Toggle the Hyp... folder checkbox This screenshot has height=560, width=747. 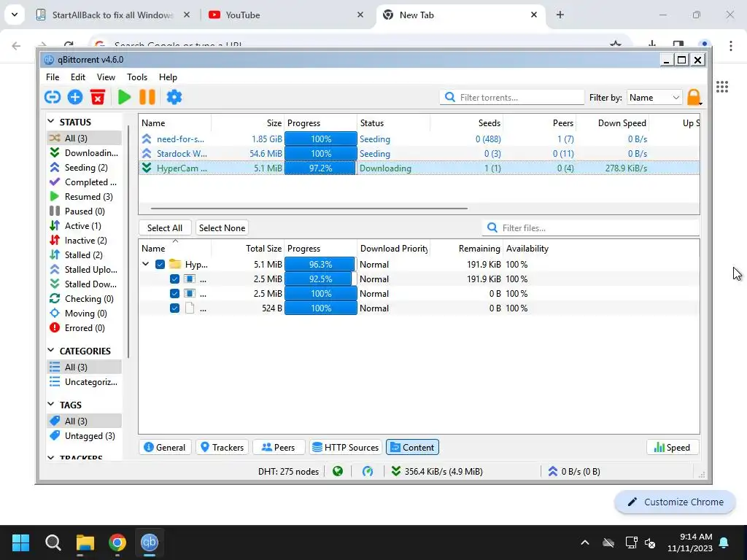tap(160, 264)
